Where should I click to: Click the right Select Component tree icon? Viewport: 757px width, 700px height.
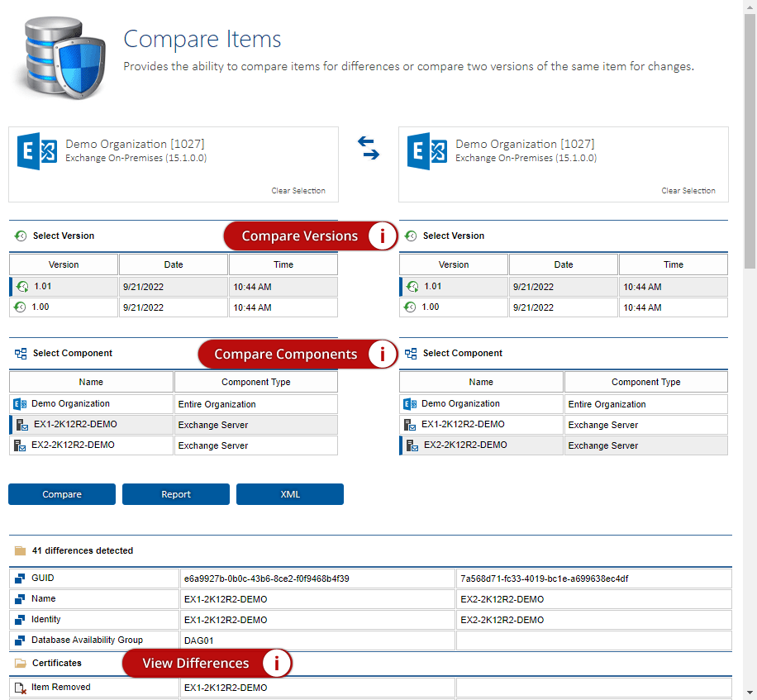pyautogui.click(x=411, y=354)
